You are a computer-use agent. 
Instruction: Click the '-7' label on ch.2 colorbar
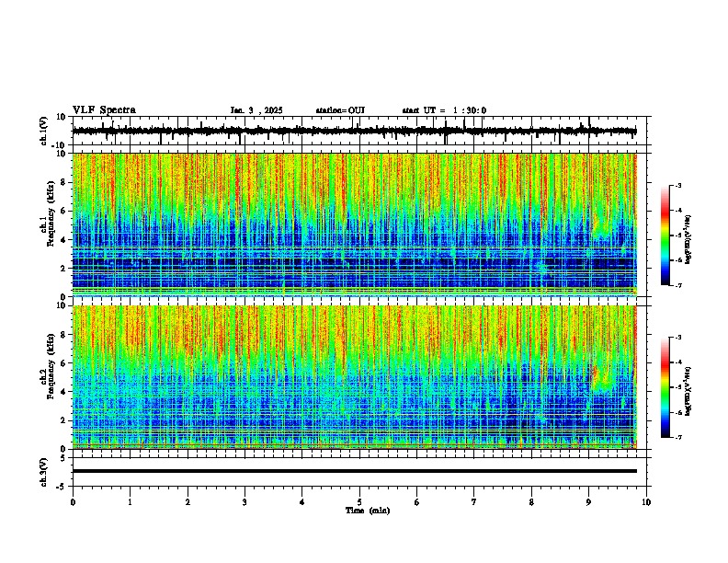coord(677,438)
